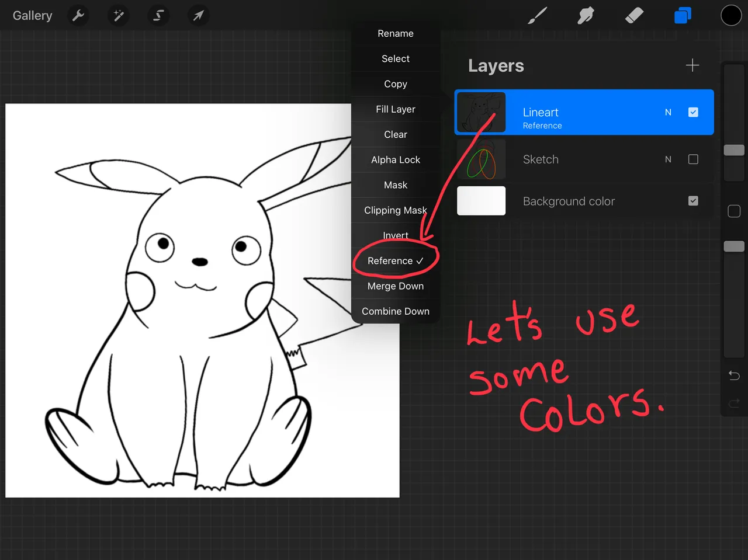
Task: Open Sketch layer blend mode N
Action: pos(668,159)
